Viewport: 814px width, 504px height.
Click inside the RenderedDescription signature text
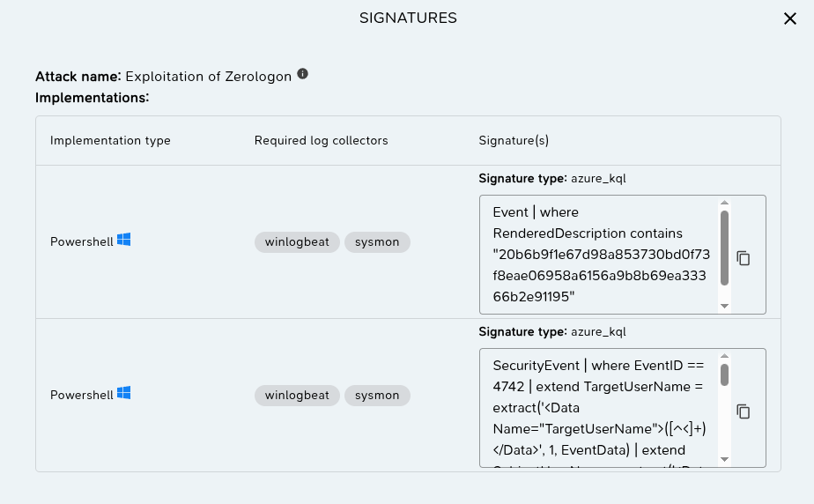click(601, 255)
